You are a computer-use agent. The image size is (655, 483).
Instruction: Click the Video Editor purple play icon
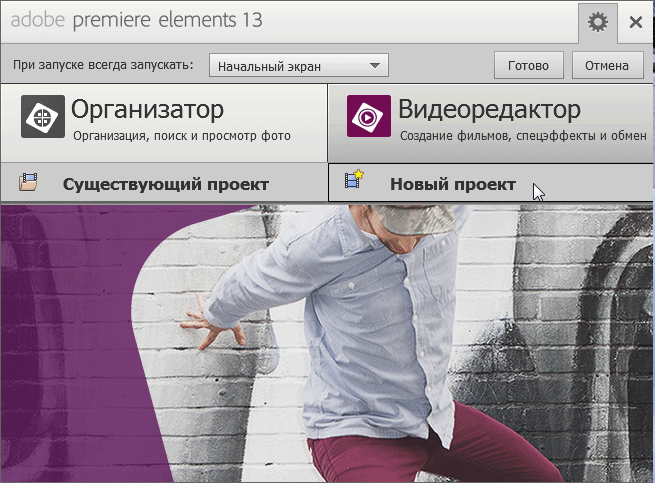tap(369, 116)
